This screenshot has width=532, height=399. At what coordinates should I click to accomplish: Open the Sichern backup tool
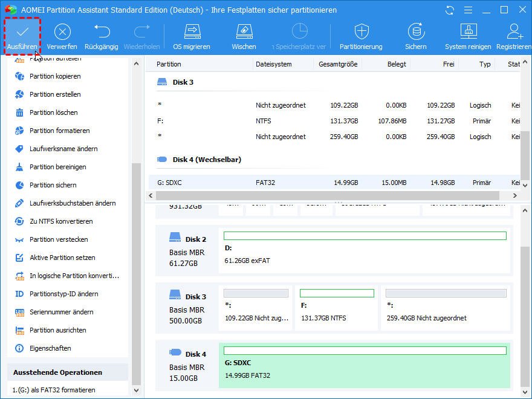(x=415, y=36)
